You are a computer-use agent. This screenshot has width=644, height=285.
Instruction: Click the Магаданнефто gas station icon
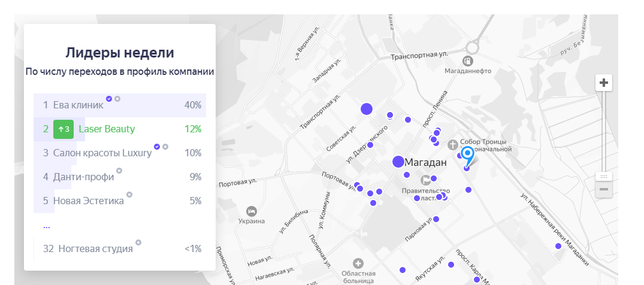[x=467, y=60]
